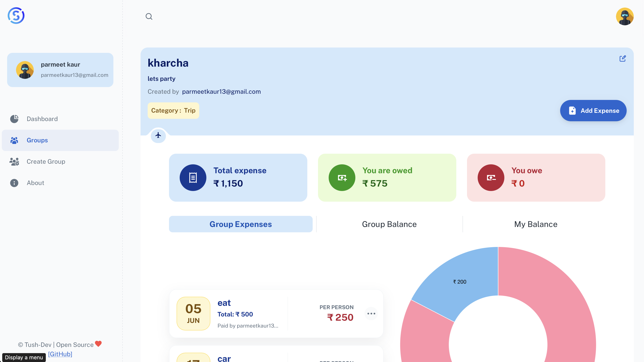Click the ₹ 1,150 total expense value

pos(228,183)
